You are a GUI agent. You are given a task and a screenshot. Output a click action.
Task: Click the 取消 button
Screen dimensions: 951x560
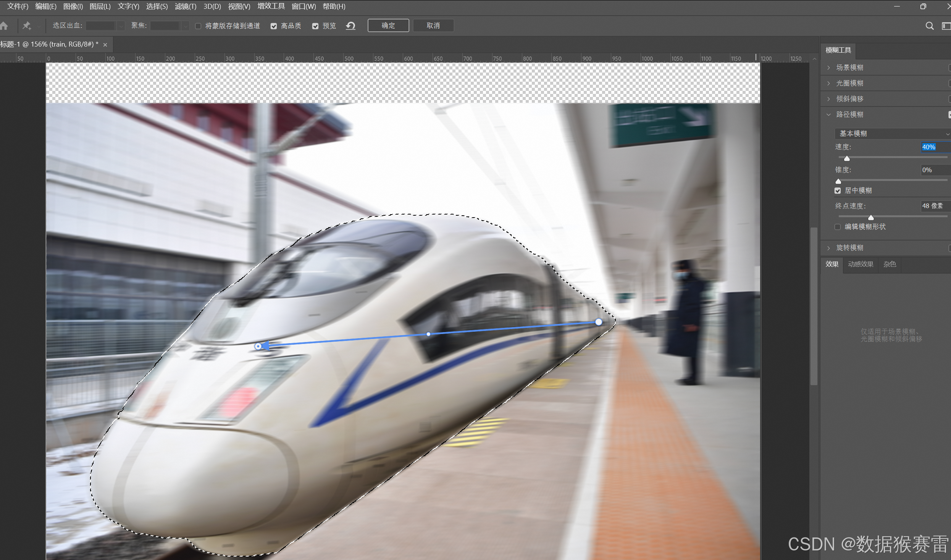(x=433, y=26)
